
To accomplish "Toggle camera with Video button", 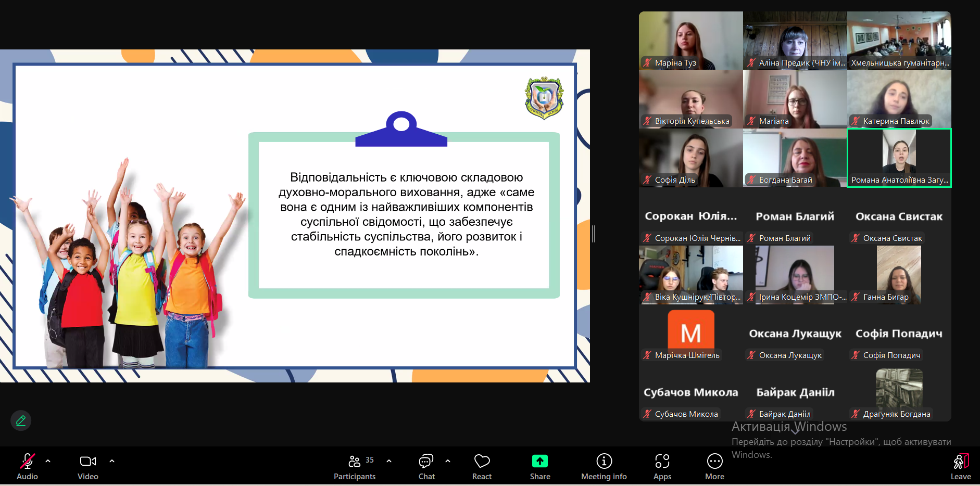I will tap(88, 466).
